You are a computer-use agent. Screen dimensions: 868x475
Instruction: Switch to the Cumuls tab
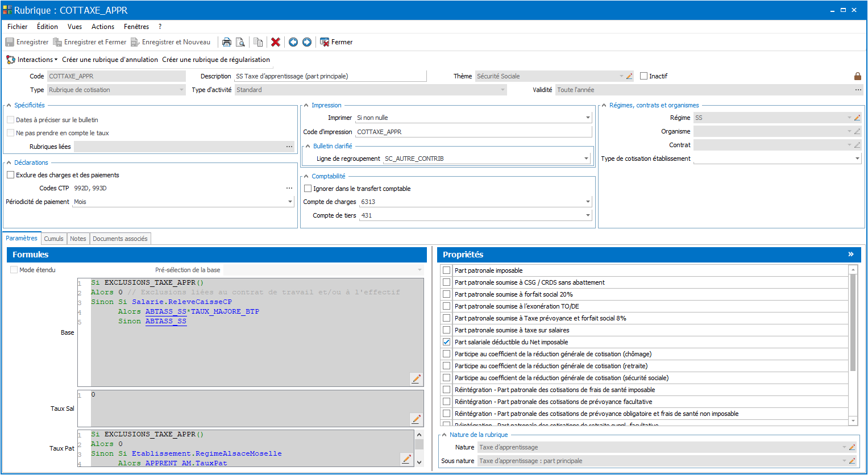click(53, 239)
